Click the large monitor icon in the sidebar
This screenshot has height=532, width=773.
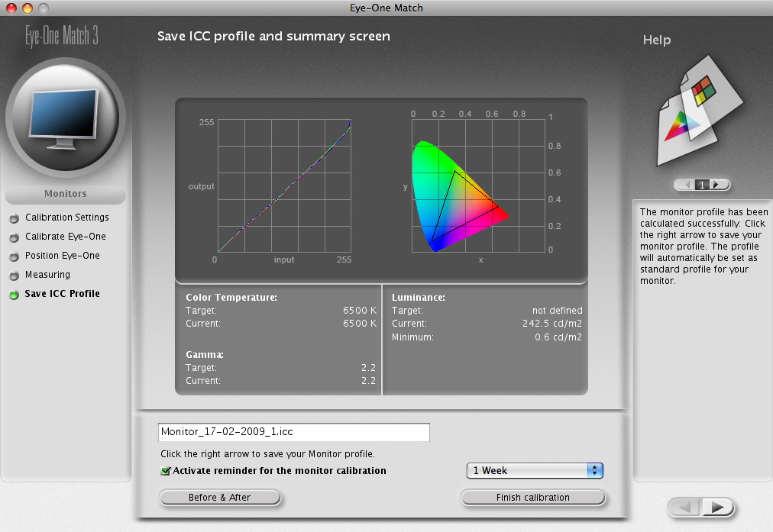65,118
